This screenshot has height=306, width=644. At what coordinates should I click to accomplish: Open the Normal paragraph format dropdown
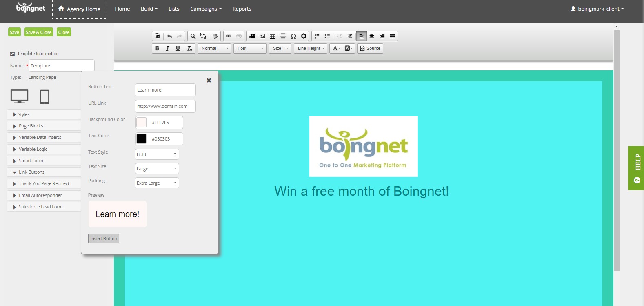214,48
